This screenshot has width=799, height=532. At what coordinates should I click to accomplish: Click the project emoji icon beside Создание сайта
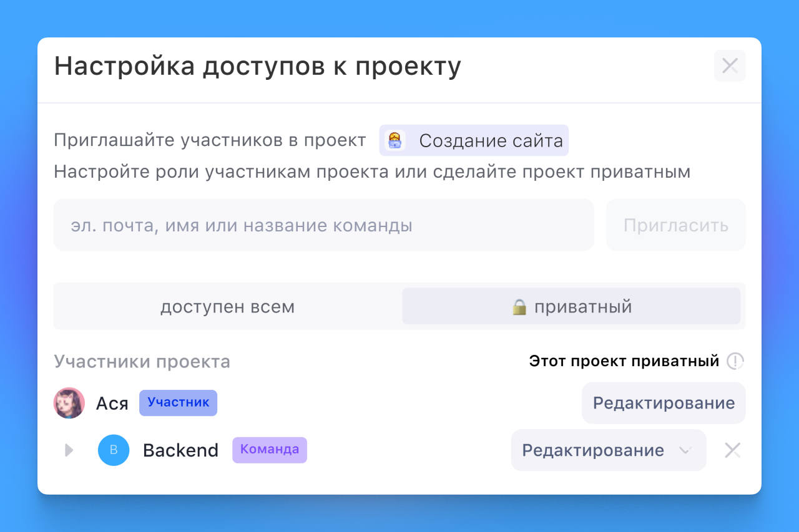[x=395, y=140]
